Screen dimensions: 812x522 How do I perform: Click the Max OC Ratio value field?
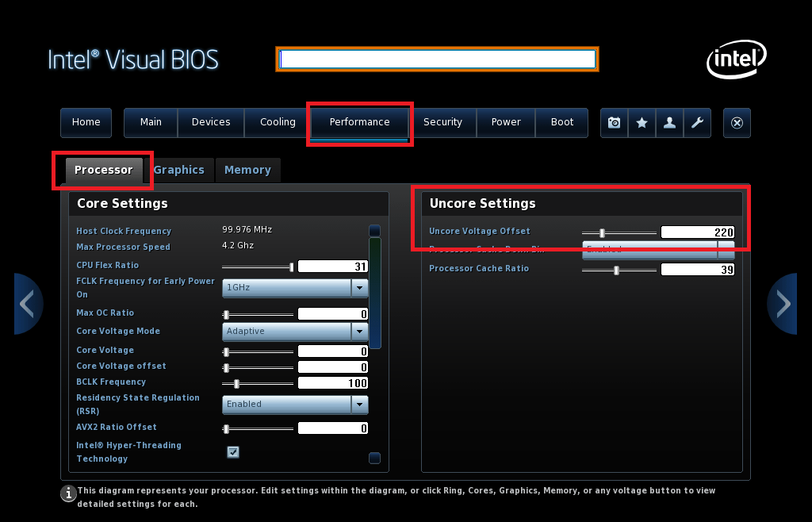point(333,314)
